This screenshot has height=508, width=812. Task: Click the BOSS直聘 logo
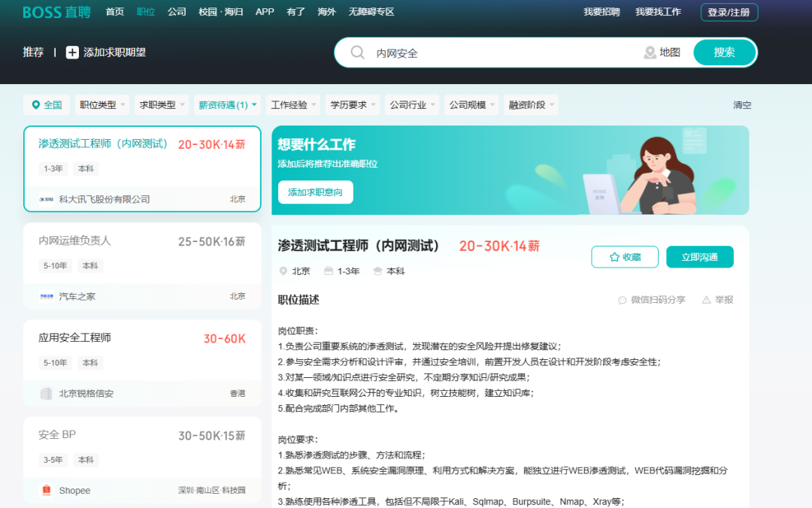click(x=56, y=11)
